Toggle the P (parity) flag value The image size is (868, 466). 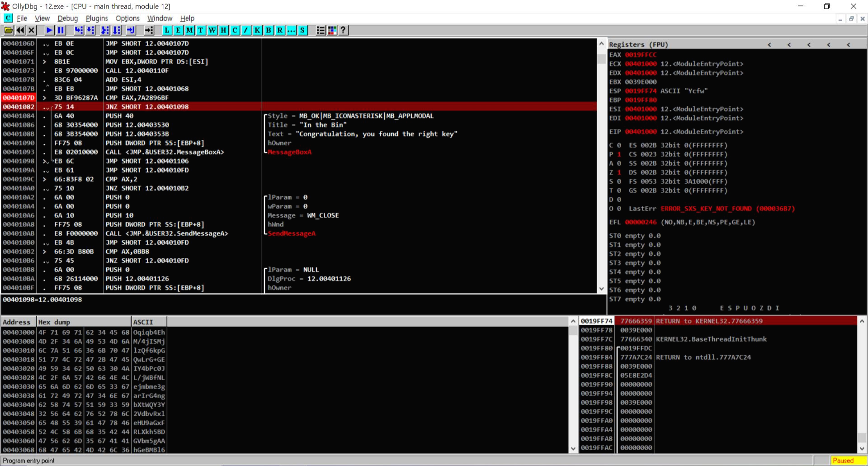(x=619, y=154)
